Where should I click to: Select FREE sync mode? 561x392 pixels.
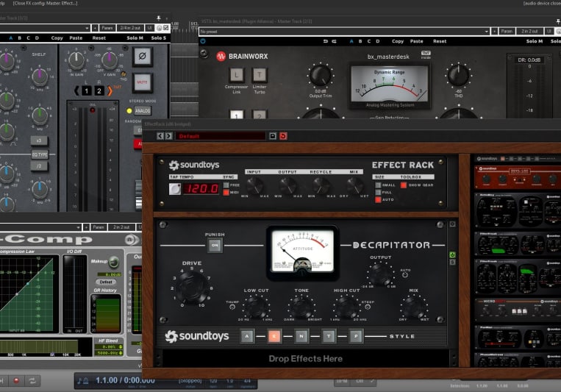(x=226, y=185)
